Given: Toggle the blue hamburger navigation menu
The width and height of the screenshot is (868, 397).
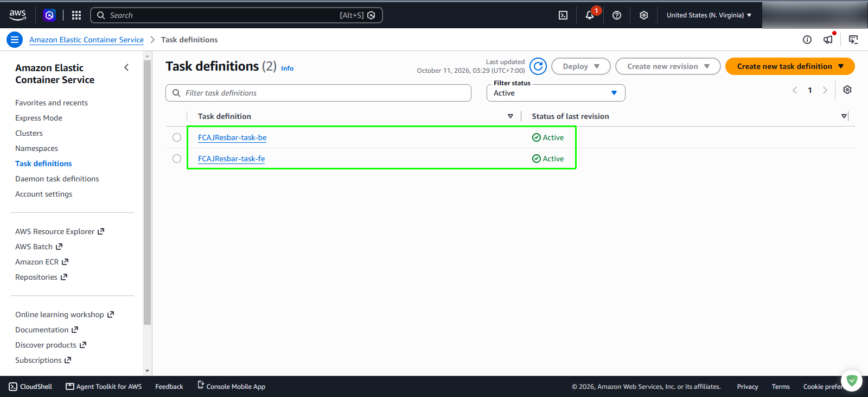Looking at the screenshot, I should coord(15,40).
